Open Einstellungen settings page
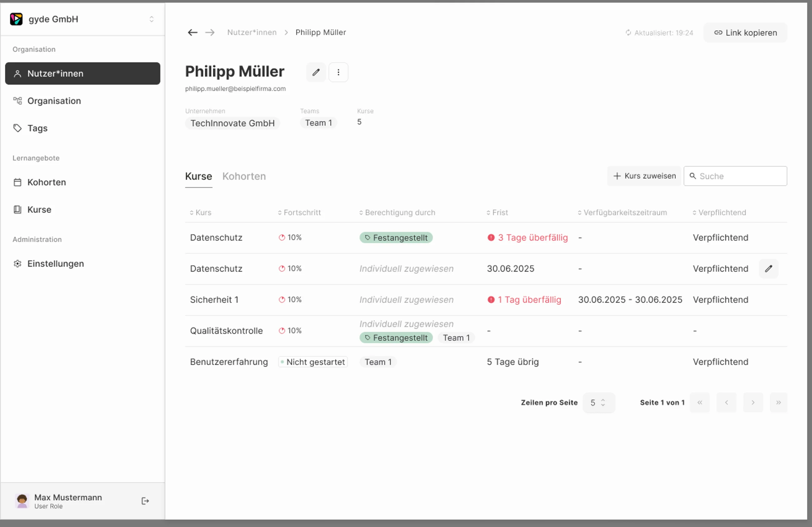The height and width of the screenshot is (527, 812). [x=82, y=264]
